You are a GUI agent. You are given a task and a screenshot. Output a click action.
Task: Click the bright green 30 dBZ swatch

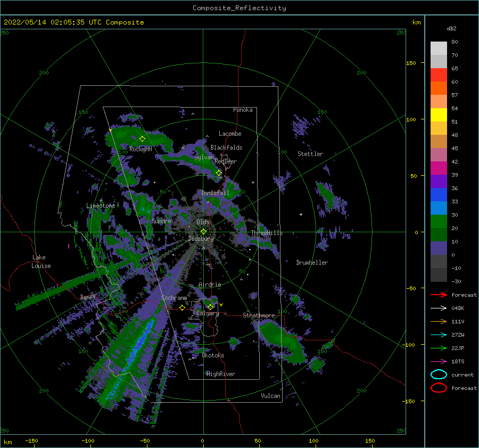[439, 221]
